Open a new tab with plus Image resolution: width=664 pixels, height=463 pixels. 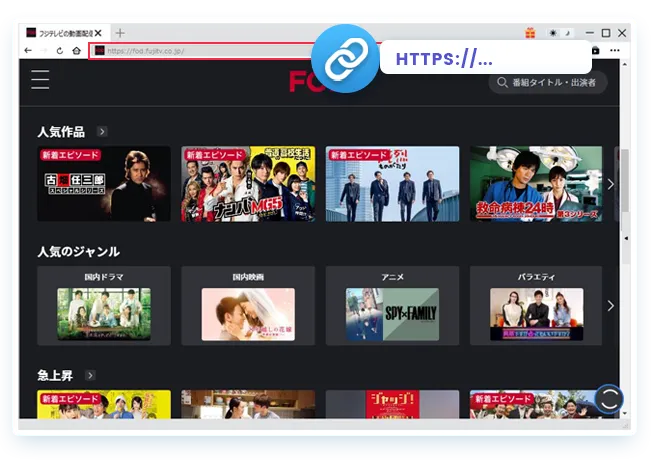(x=120, y=33)
